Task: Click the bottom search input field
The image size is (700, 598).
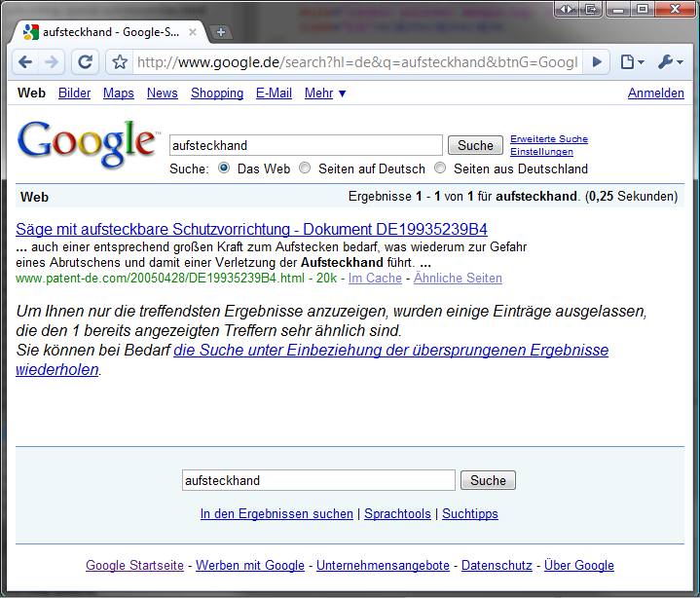Action: (318, 480)
